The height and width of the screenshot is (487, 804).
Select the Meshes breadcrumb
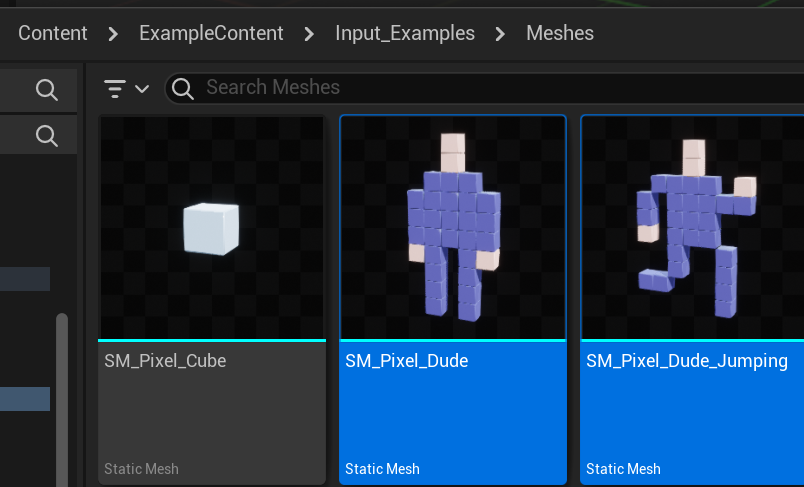click(560, 33)
